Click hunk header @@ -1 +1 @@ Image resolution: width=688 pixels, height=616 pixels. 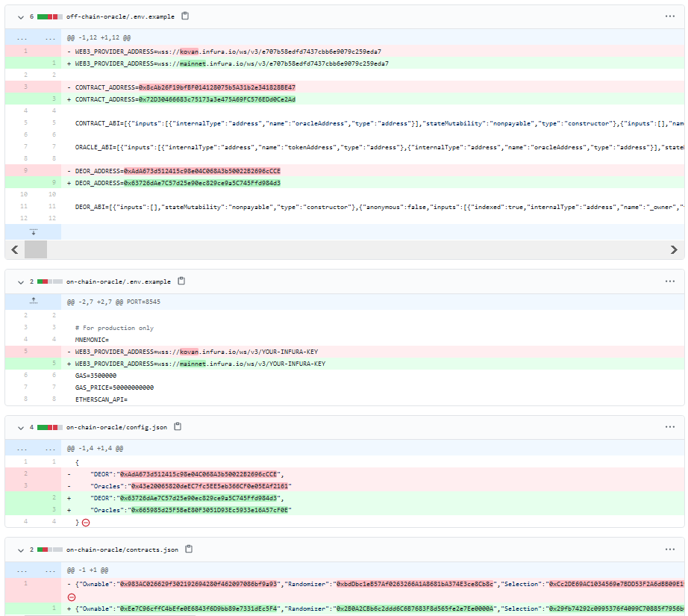point(87,570)
